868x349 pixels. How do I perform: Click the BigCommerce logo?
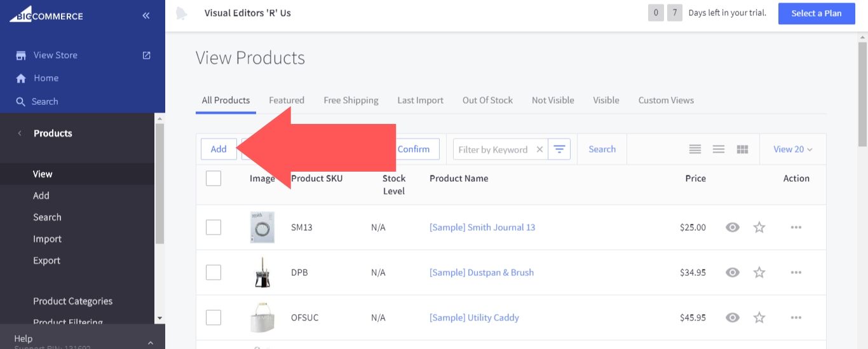pyautogui.click(x=46, y=15)
